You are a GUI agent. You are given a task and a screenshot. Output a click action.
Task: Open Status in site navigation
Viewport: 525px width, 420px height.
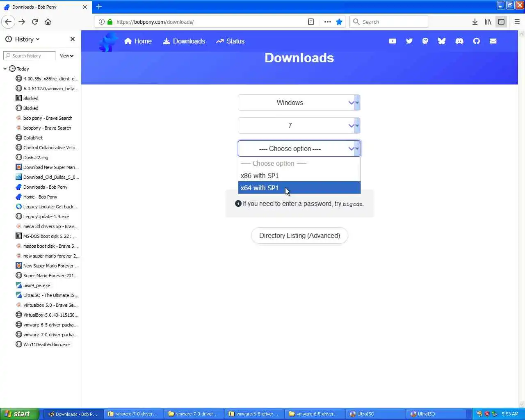coord(230,41)
